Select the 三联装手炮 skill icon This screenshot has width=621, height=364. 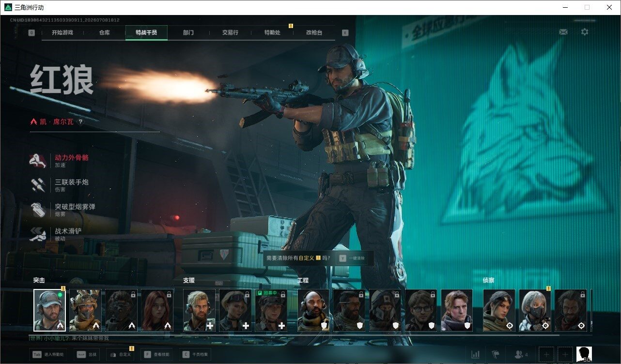click(38, 185)
